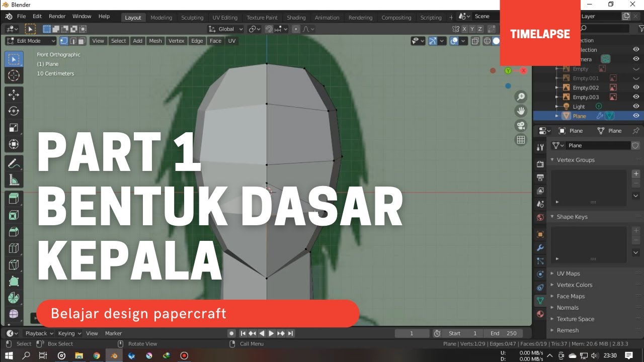644x362 pixels.
Task: Add a new vertex group with plus
Action: pyautogui.click(x=636, y=173)
